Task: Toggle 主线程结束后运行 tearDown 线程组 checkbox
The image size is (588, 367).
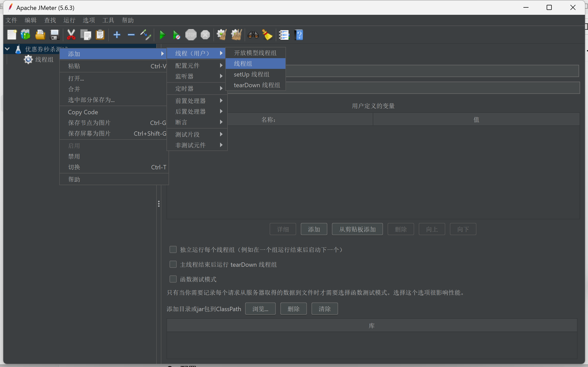Action: pyautogui.click(x=173, y=264)
